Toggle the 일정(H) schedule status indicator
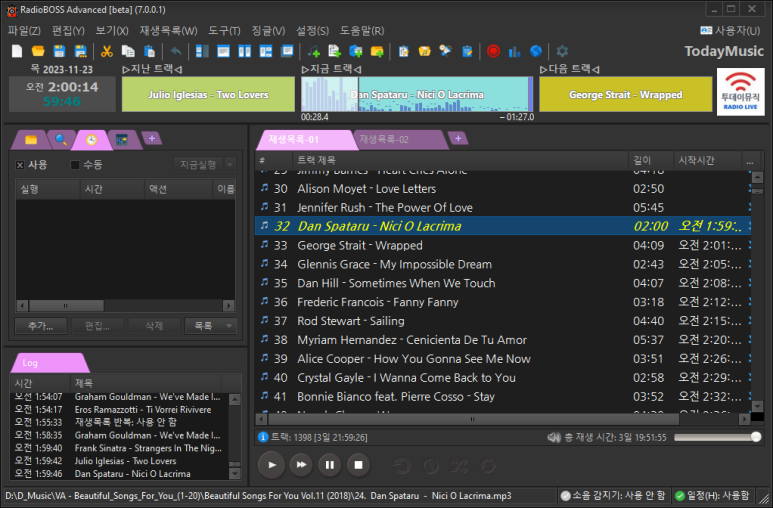 point(712,496)
